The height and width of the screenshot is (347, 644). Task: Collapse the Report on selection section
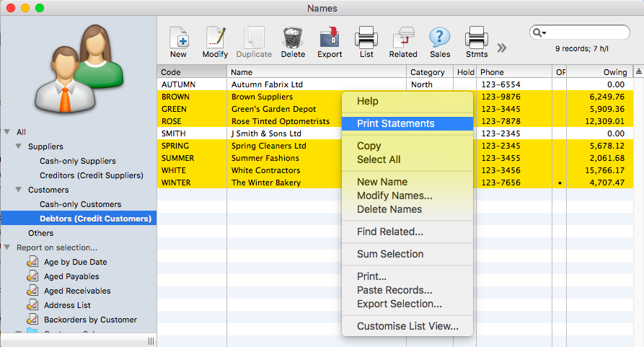coord(7,247)
